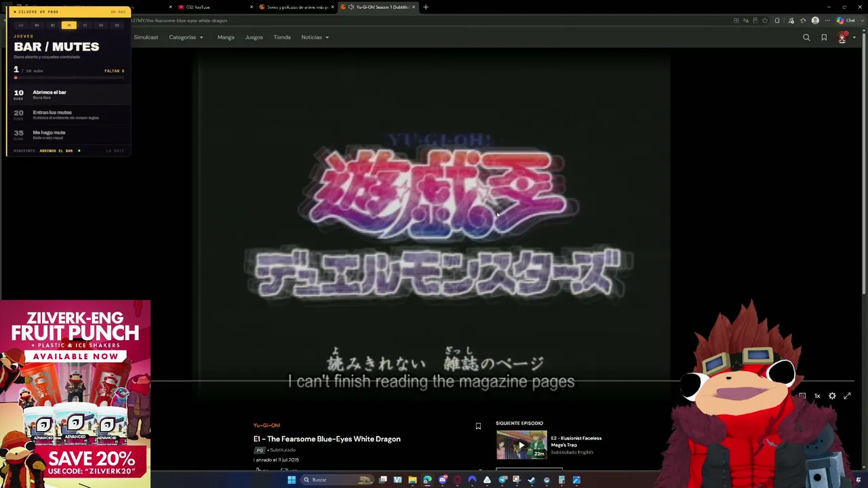The width and height of the screenshot is (868, 488).
Task: Open Task View from the taskbar
Action: [383, 480]
